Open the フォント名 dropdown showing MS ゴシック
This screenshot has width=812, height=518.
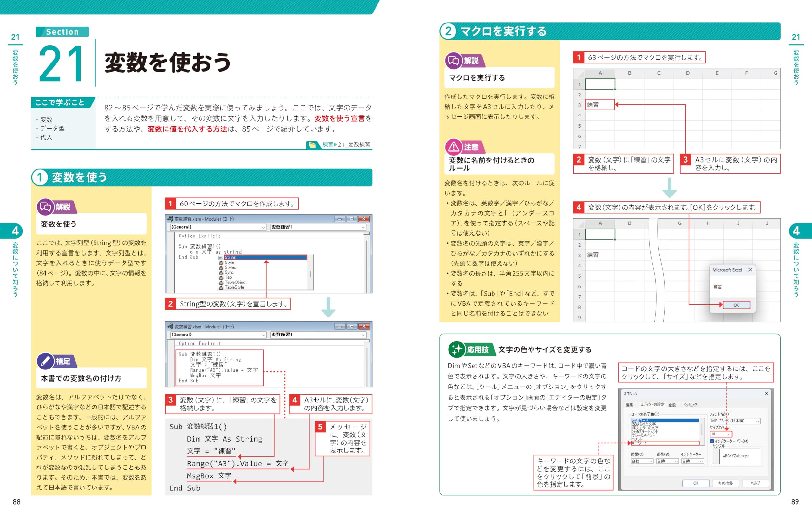point(735,421)
